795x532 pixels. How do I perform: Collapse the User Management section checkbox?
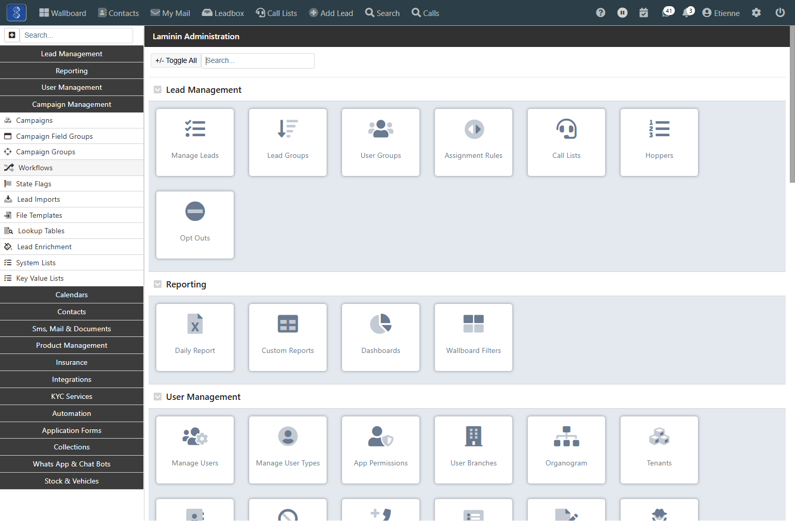(x=158, y=397)
